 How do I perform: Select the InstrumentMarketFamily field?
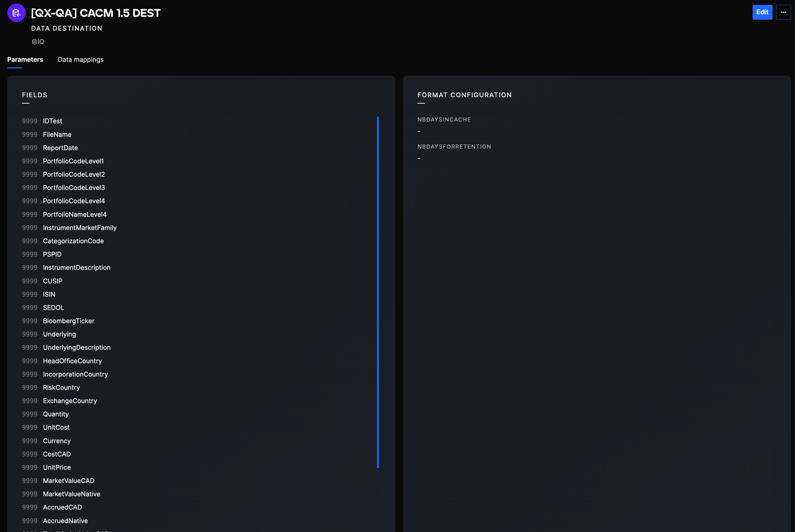point(79,228)
